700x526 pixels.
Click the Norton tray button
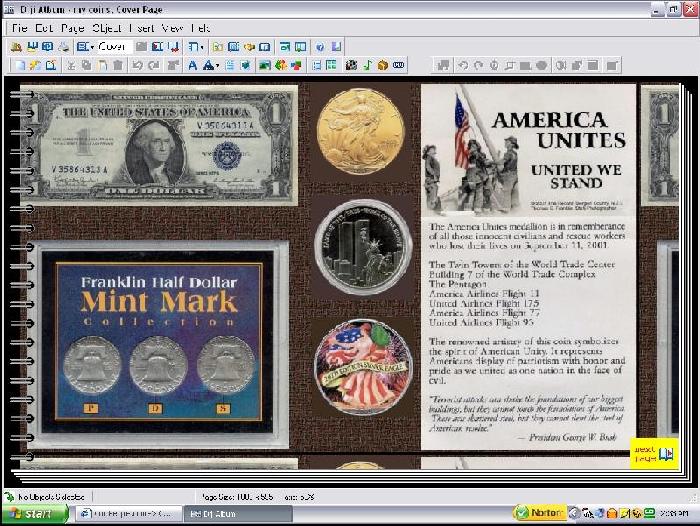tap(540, 513)
